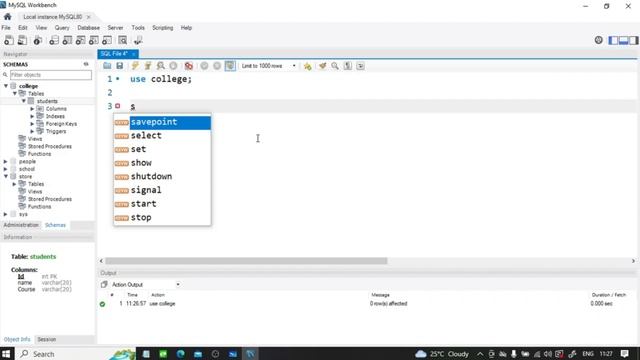Open the Edit menu
The image size is (640, 360).
click(23, 28)
